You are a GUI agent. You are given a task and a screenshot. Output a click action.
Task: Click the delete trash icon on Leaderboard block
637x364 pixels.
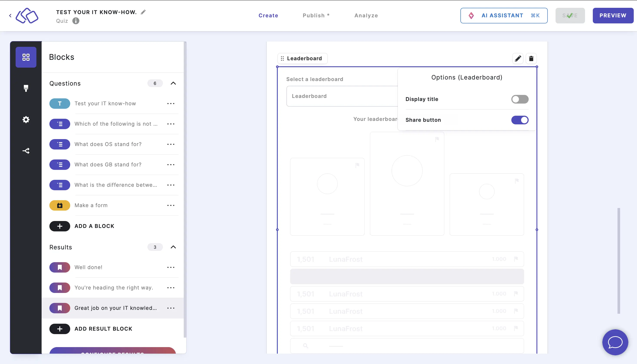pos(531,59)
